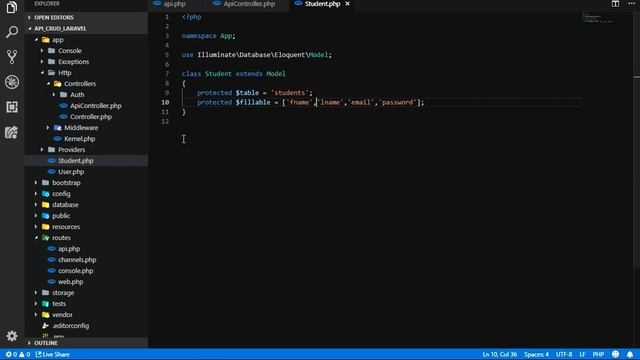Image resolution: width=640 pixels, height=360 pixels.
Task: Open the Extensions view icon
Action: click(12, 107)
